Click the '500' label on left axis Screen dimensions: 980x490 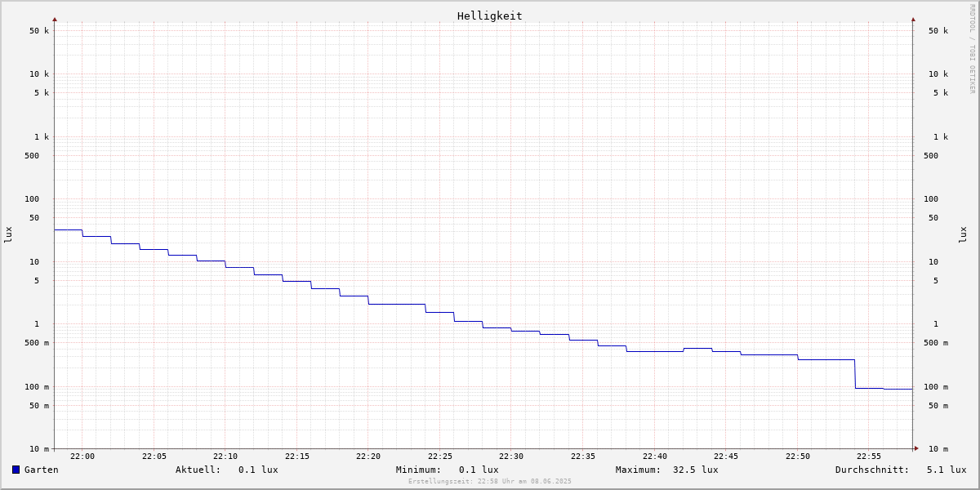(32, 156)
